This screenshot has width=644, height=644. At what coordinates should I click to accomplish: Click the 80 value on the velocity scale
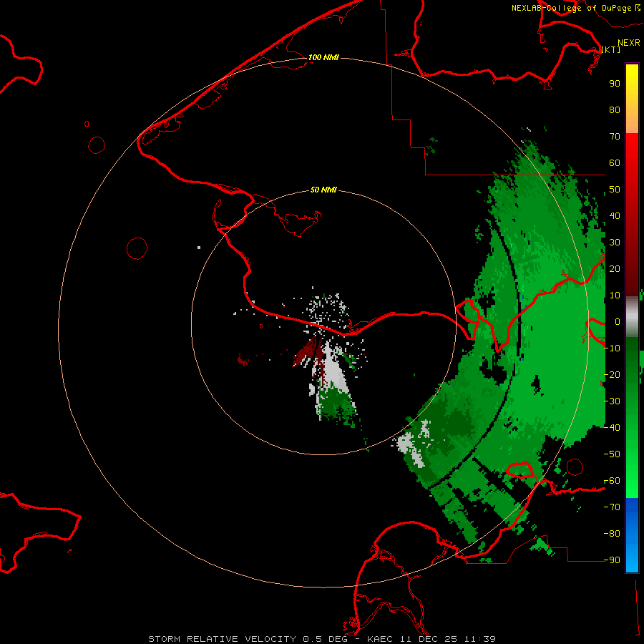click(615, 110)
